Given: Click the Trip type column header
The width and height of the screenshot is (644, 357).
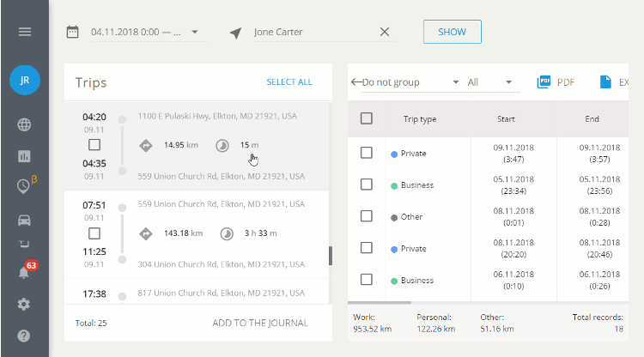Looking at the screenshot, I should tap(420, 119).
